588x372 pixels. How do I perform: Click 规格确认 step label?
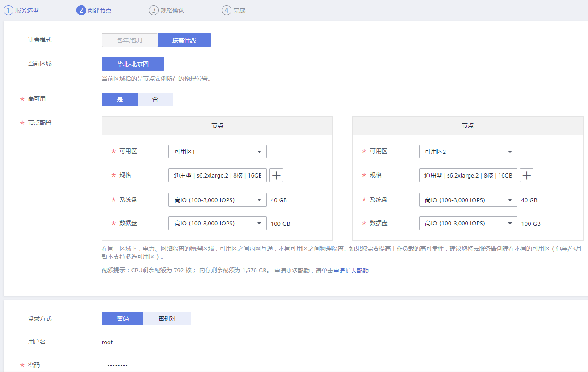pyautogui.click(x=172, y=10)
